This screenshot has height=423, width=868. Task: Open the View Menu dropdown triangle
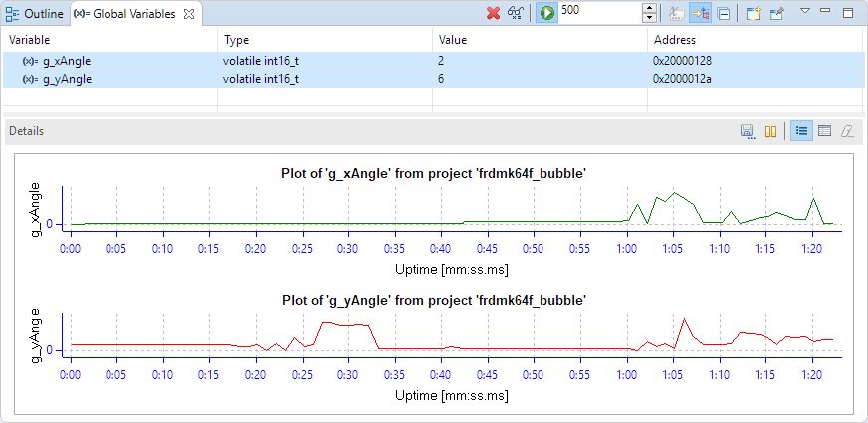coord(805,12)
